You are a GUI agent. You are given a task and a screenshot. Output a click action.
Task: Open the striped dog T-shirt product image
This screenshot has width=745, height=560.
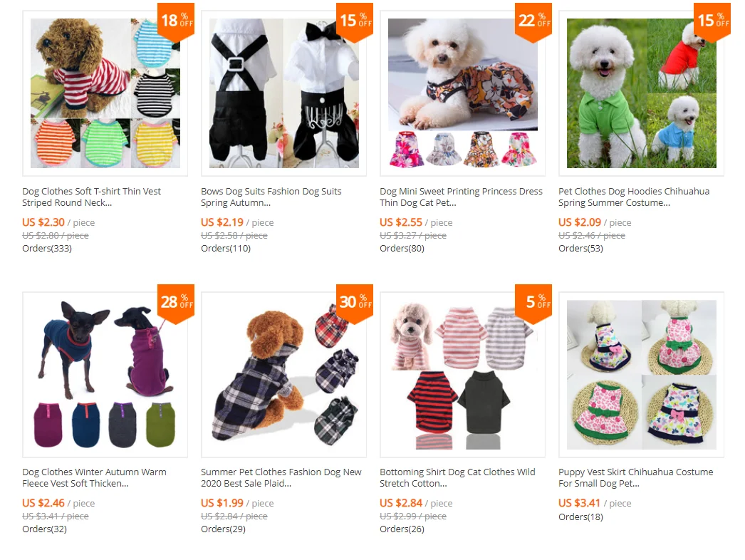coord(105,93)
